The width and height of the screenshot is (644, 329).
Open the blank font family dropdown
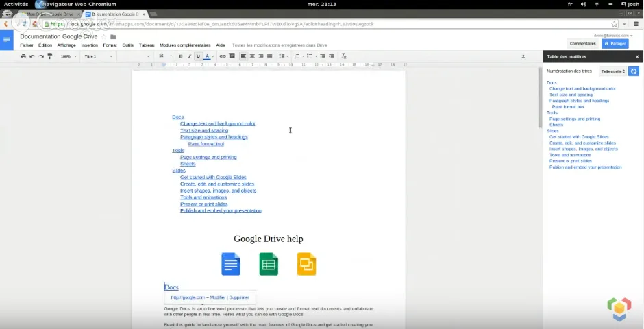135,56
